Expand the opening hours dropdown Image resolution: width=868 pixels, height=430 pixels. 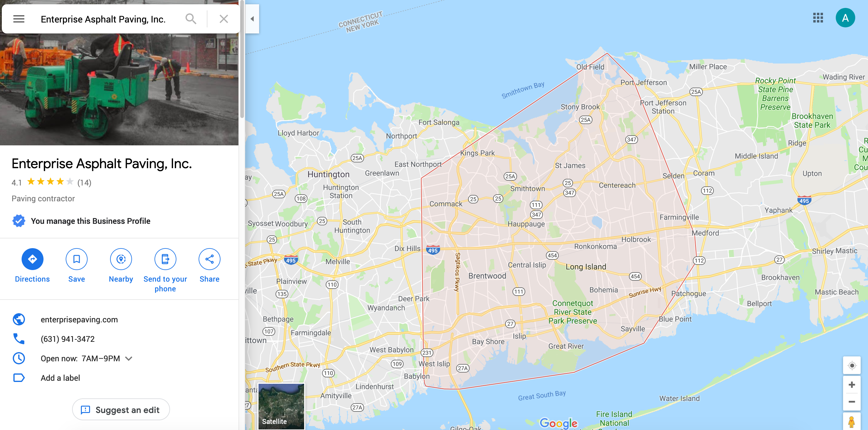[129, 359]
